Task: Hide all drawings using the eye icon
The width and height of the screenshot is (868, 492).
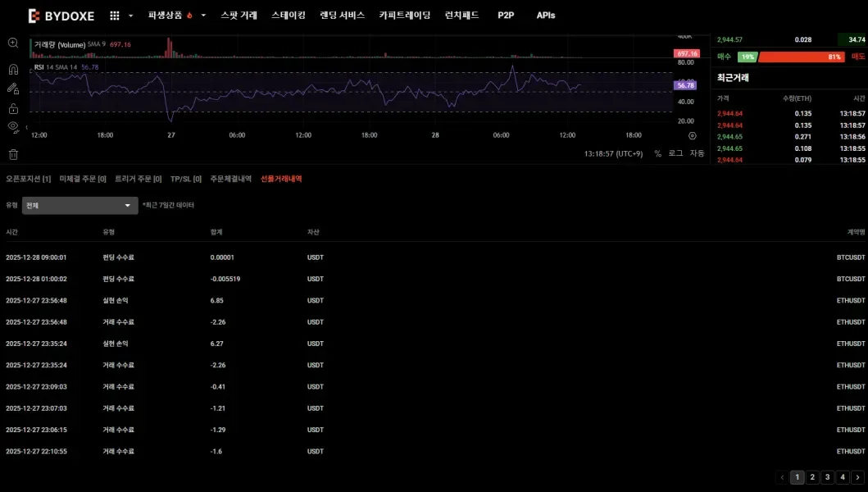Action: coord(12,127)
